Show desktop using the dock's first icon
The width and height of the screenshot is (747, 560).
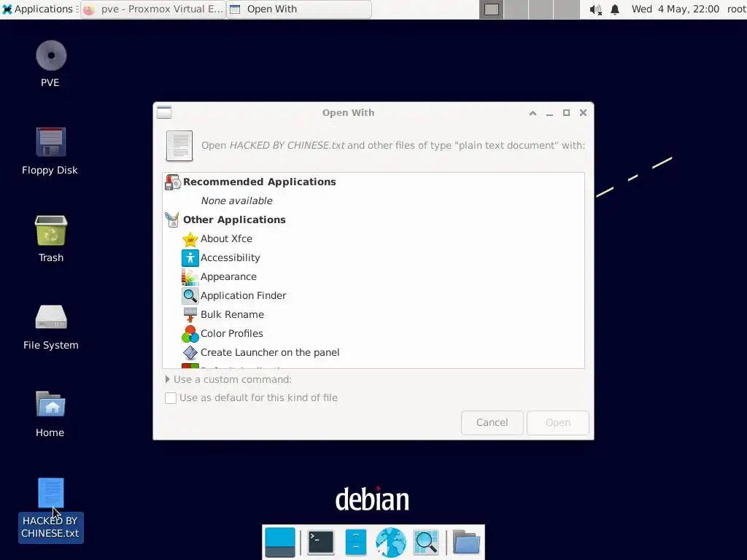pyautogui.click(x=279, y=542)
